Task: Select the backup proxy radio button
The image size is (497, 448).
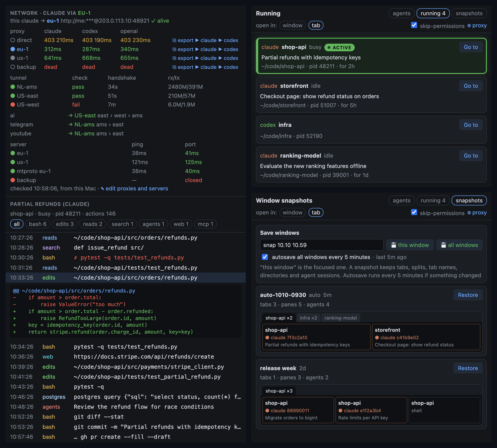Action: click(13, 67)
